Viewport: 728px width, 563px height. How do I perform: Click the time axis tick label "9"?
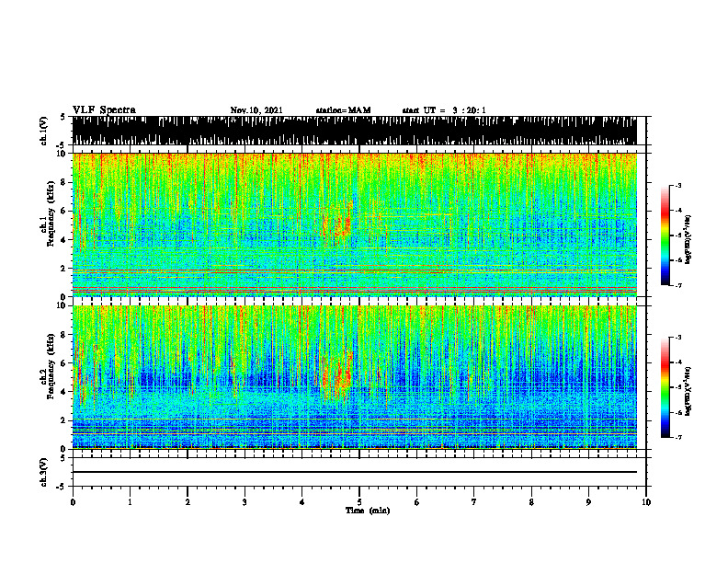click(x=588, y=502)
